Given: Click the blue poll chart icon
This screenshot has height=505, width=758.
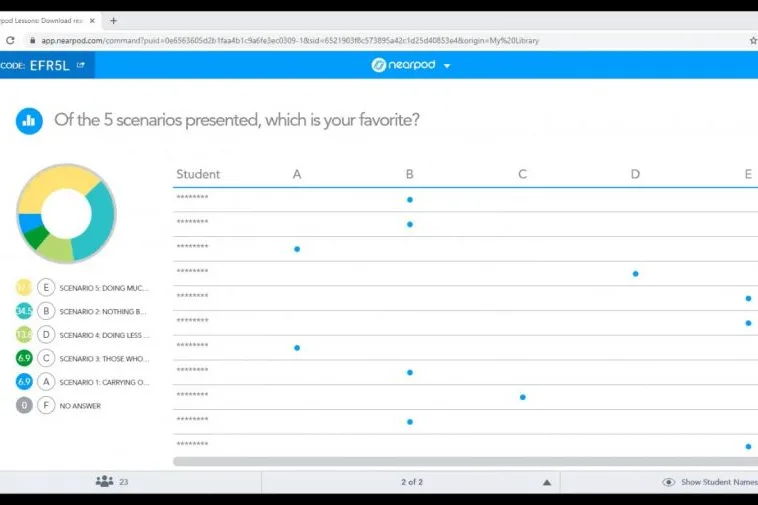Looking at the screenshot, I should pyautogui.click(x=29, y=121).
